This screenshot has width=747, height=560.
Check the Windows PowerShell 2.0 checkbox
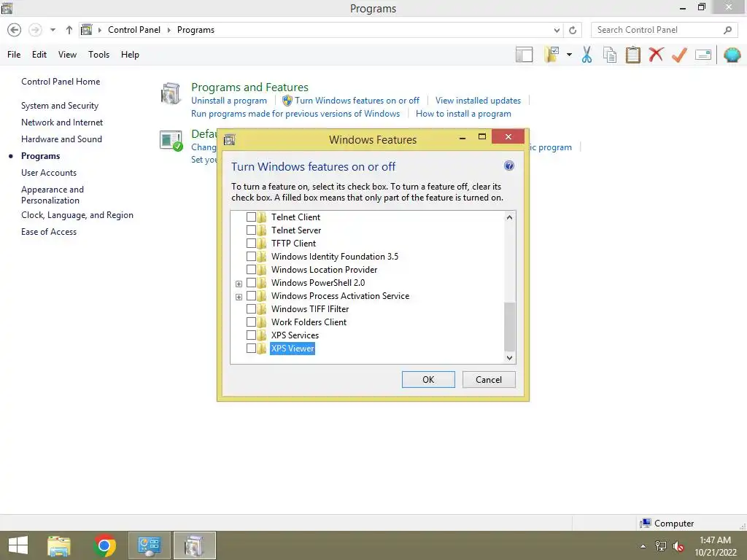251,283
